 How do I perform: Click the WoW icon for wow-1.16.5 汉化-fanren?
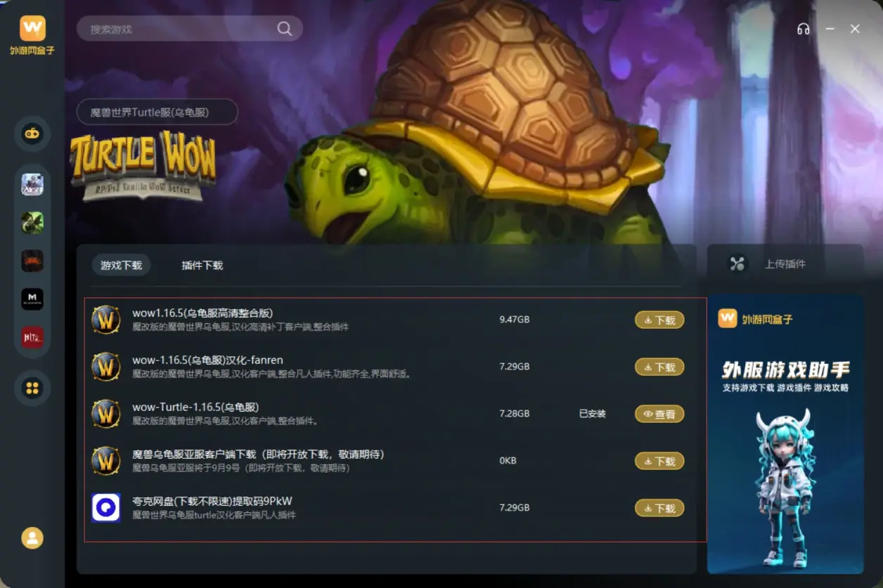point(106,367)
